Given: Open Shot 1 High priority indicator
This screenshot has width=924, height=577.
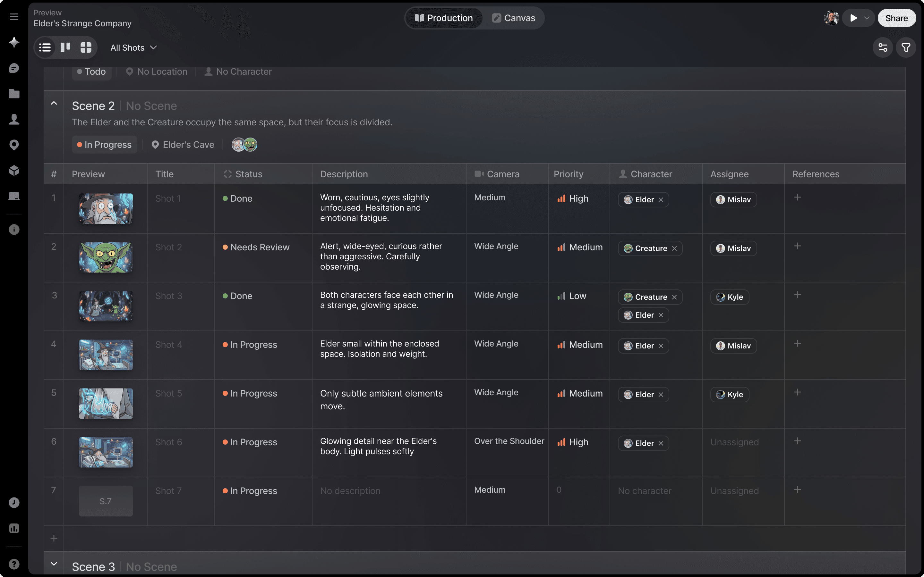Looking at the screenshot, I should (x=573, y=198).
